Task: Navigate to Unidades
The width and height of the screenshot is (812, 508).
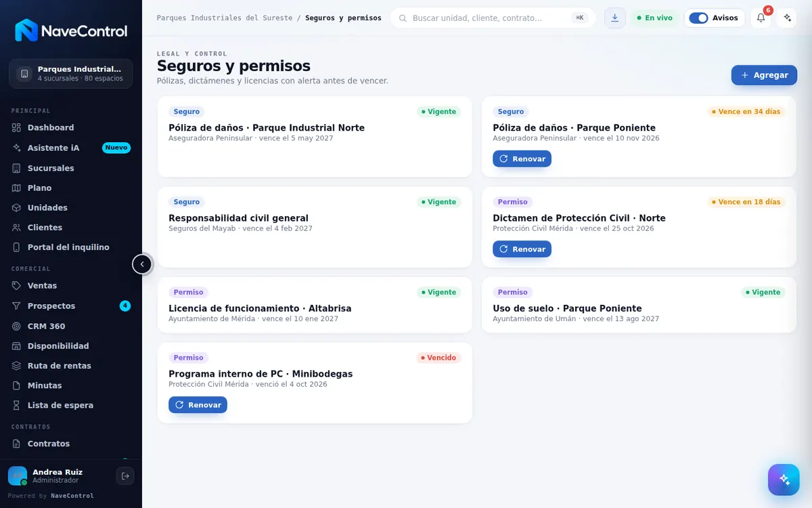Action: (71, 207)
